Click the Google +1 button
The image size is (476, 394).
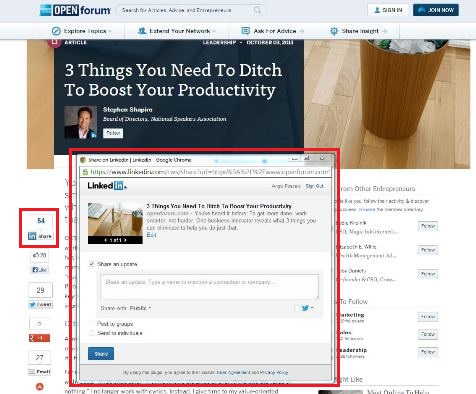point(39,338)
